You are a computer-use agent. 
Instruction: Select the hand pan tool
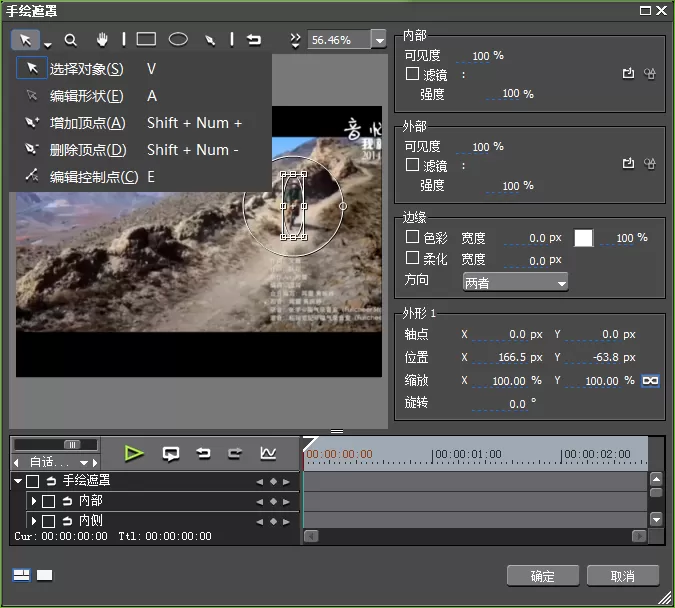(102, 40)
